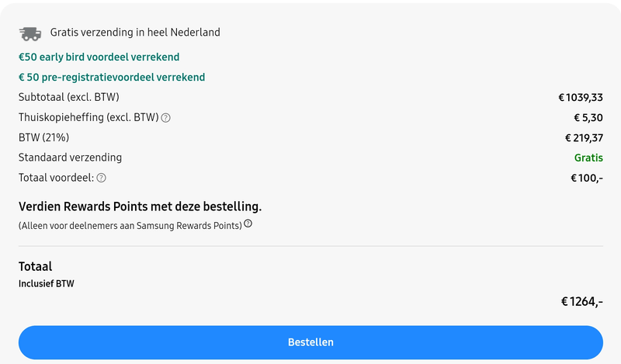Click Gratis verzending in heel Nederland text
The width and height of the screenshot is (621, 364).
pyautogui.click(x=135, y=33)
